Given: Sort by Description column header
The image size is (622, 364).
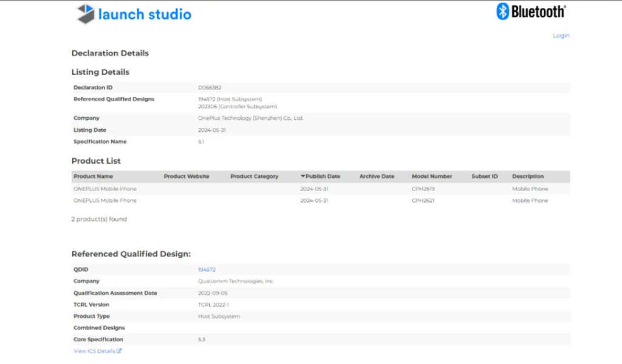Looking at the screenshot, I should pos(528,177).
